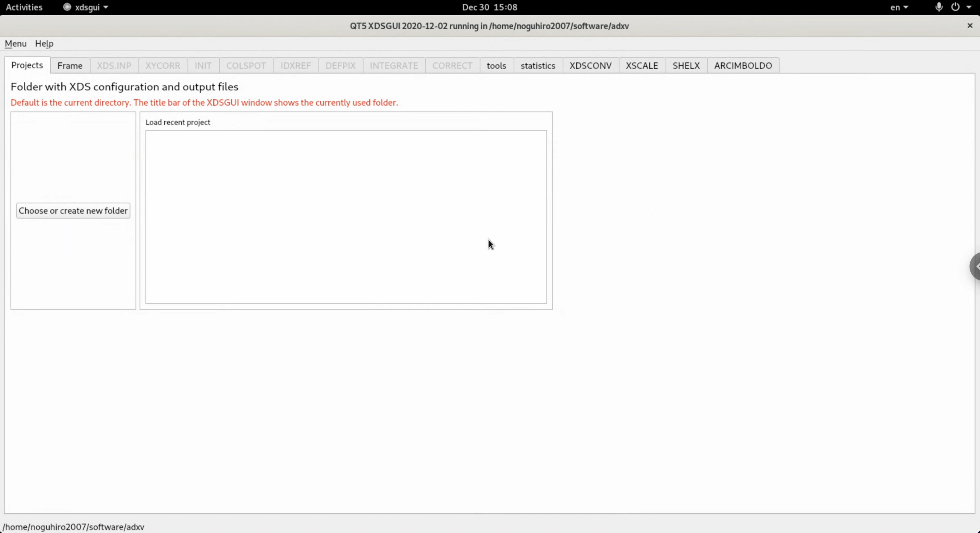The height and width of the screenshot is (533, 980).
Task: Open the Menu menu
Action: tap(16, 43)
